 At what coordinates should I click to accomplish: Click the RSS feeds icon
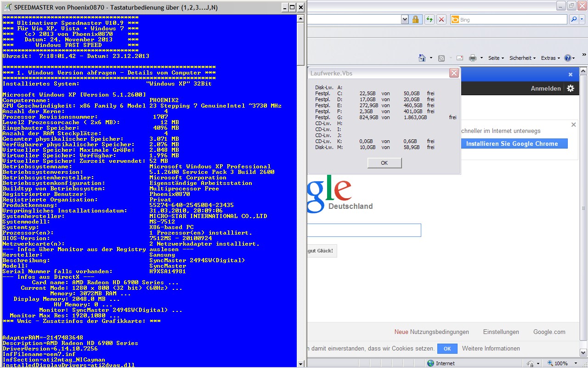tap(441, 58)
